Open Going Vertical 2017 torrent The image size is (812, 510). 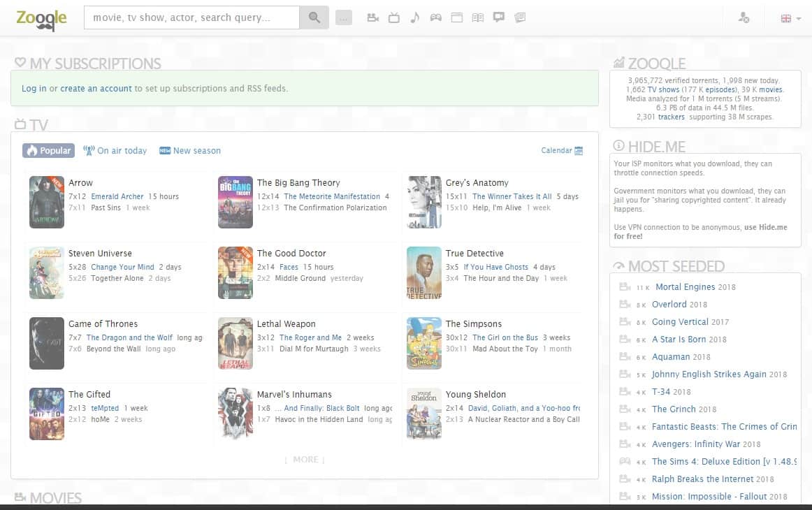[690, 322]
